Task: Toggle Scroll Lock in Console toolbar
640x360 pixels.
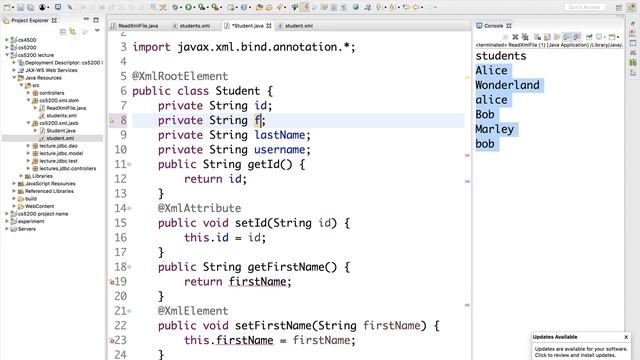Action: coord(547,37)
